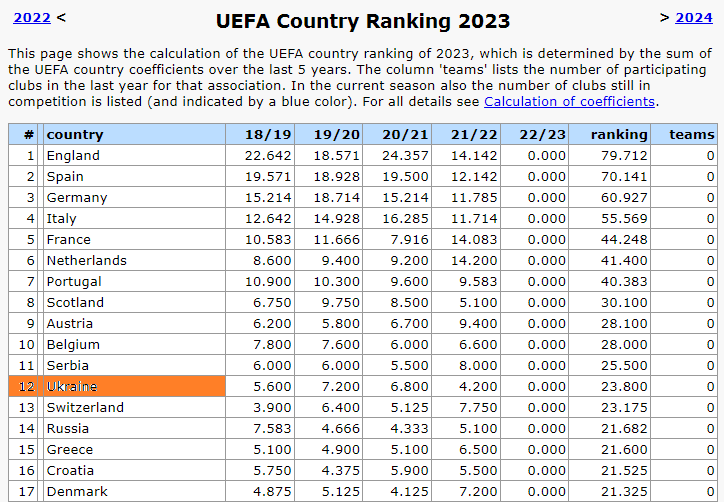Click England in the country column

(73, 155)
